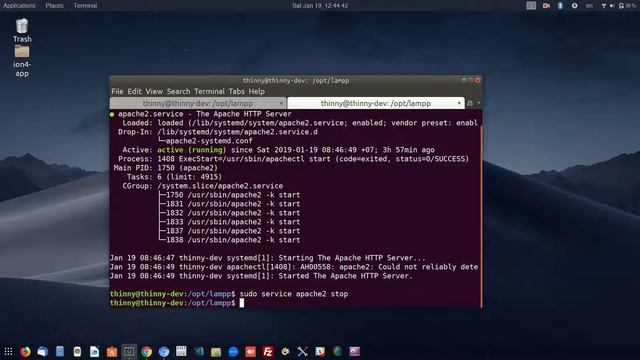640x360 pixels.
Task: Open the Wi-Fi network indicator in the top bar
Action: pyautogui.click(x=604, y=6)
